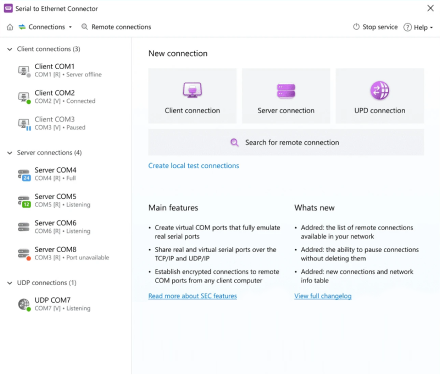Select the Server COM8 icon
440x375 pixels.
pos(24,254)
